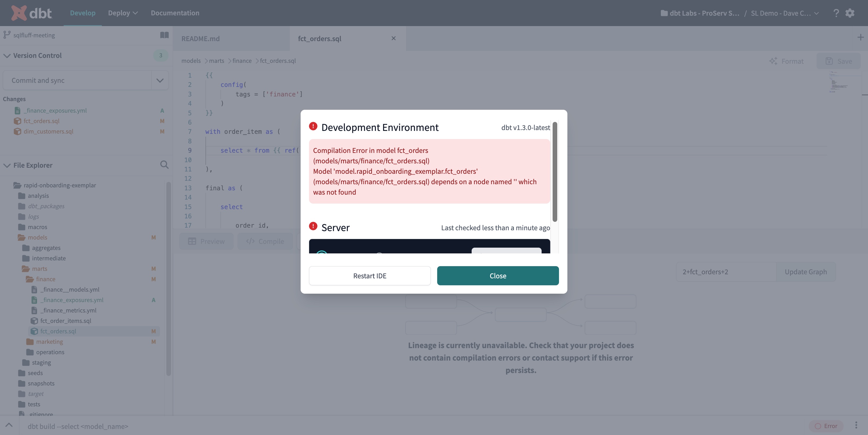Click the Restart IDE button
The width and height of the screenshot is (868, 435).
click(x=369, y=275)
